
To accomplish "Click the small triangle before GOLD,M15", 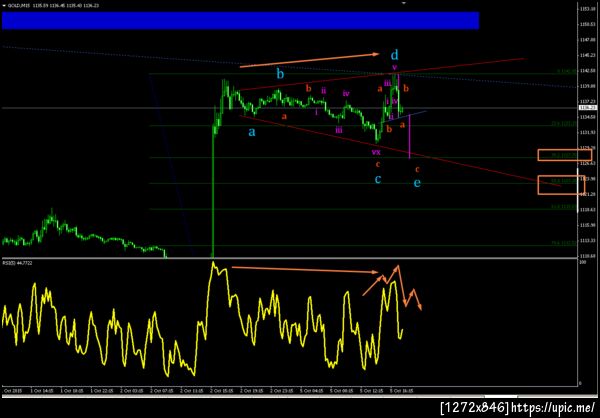I will (x=4, y=6).
